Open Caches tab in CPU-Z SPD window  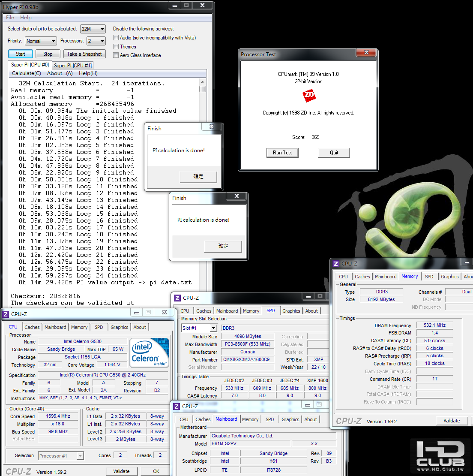204,310
